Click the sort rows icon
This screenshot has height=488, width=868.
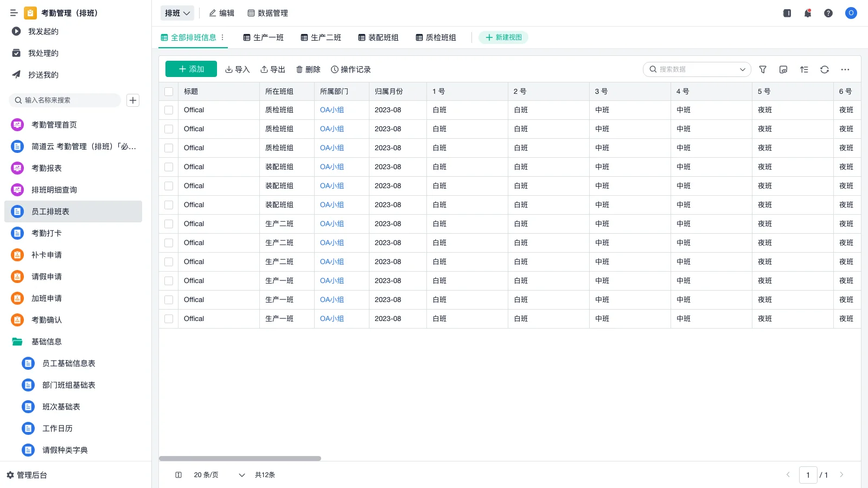pos(804,69)
